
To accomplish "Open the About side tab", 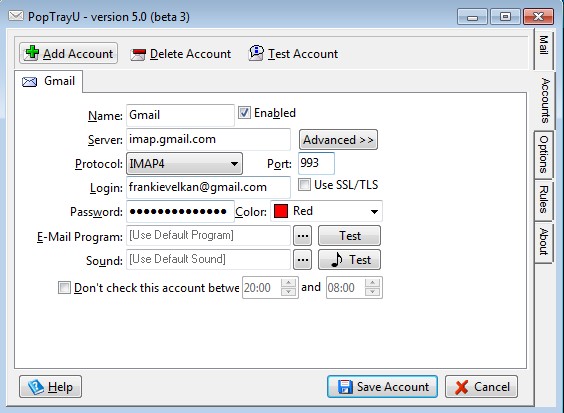I will [543, 242].
